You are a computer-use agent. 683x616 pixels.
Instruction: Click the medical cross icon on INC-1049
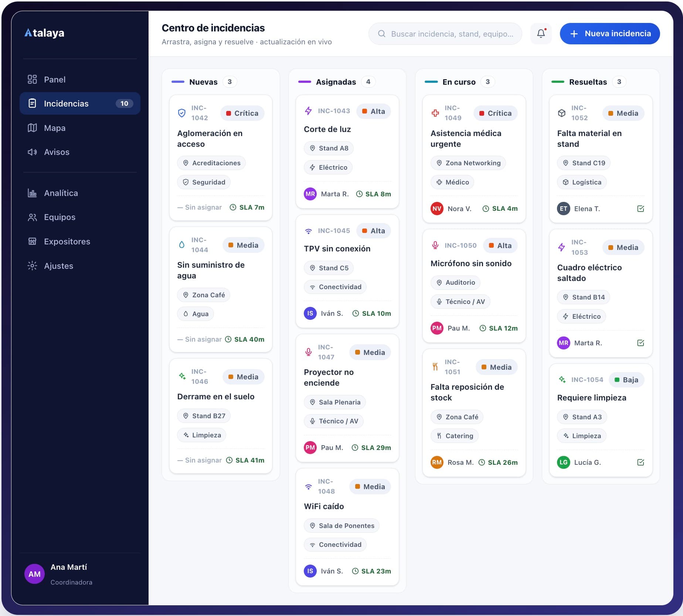435,113
